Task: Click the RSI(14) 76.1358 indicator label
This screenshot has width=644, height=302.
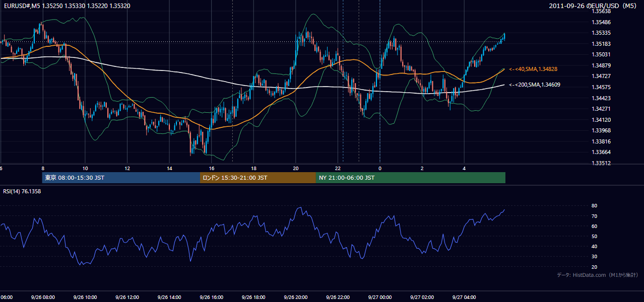Action: (22, 191)
